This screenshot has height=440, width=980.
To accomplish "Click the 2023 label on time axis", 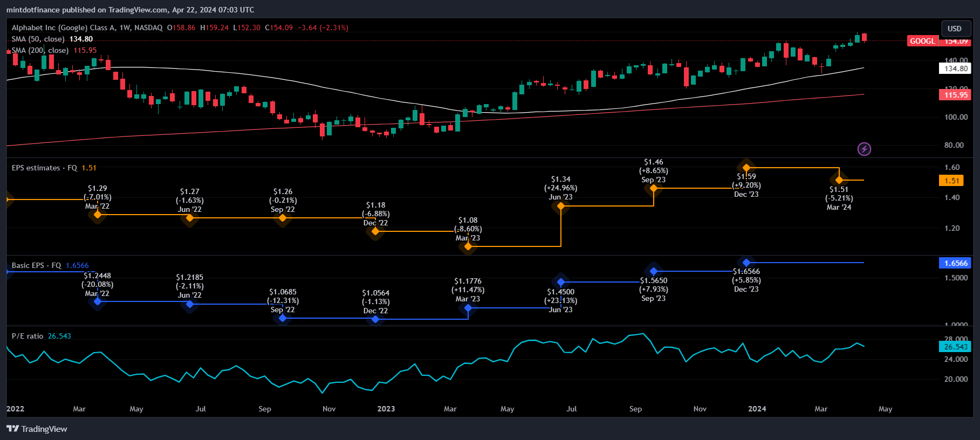I will pyautogui.click(x=386, y=409).
